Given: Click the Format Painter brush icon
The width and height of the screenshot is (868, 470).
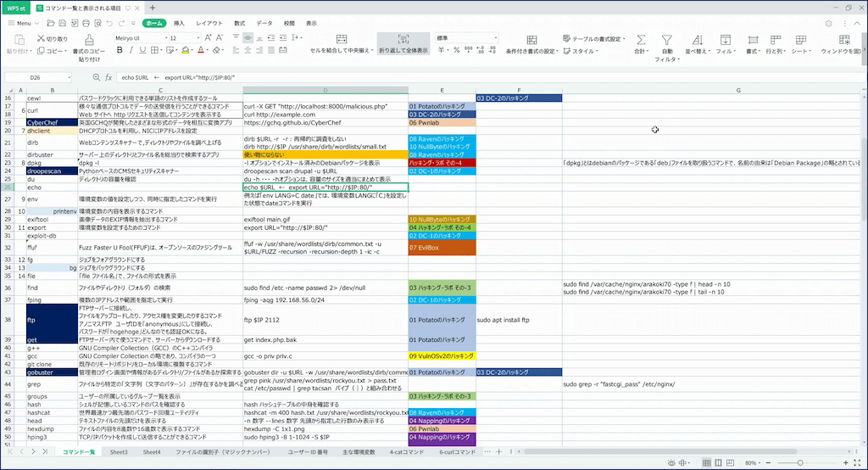Looking at the screenshot, I should (x=89, y=39).
